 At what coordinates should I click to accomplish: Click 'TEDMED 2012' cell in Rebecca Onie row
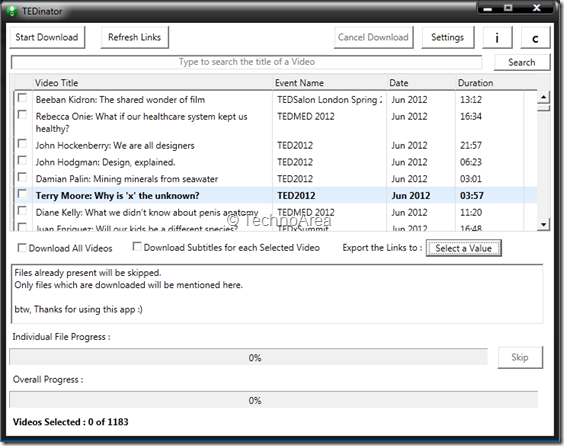[x=306, y=117]
